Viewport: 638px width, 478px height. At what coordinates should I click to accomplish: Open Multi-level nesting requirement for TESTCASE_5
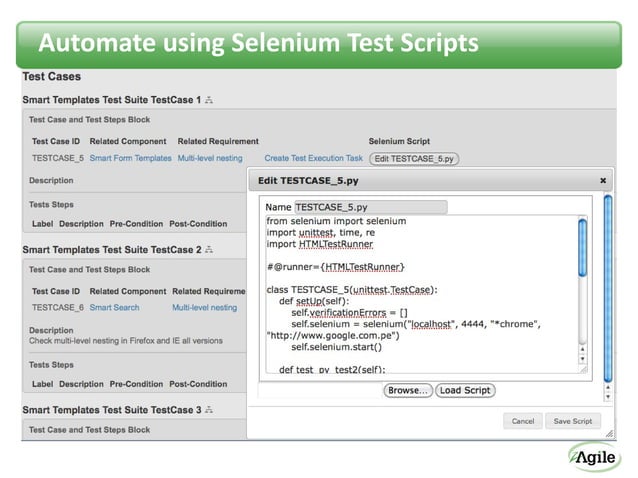(x=210, y=158)
